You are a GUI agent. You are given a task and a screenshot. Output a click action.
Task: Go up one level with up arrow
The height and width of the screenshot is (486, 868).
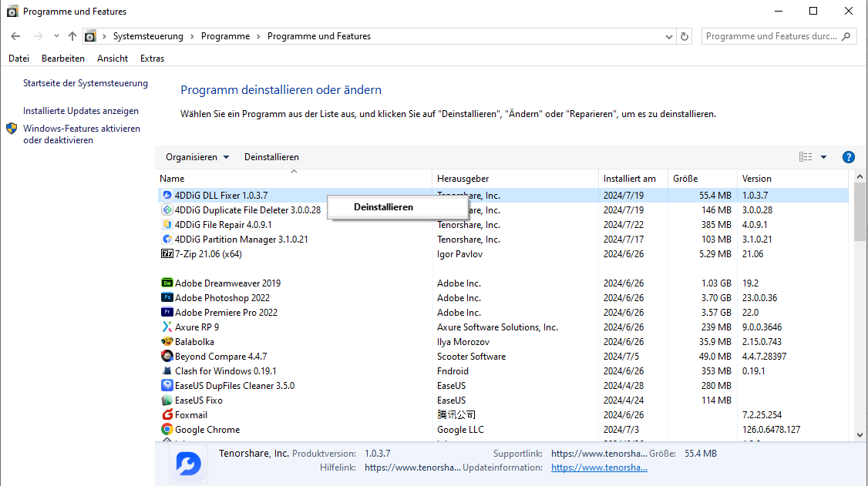[x=72, y=36]
